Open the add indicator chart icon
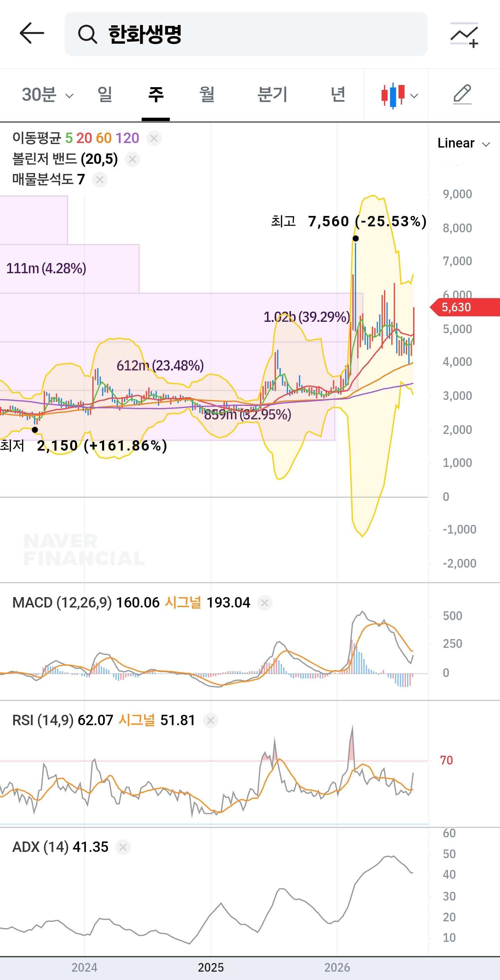The width and height of the screenshot is (500, 980). 464,35
